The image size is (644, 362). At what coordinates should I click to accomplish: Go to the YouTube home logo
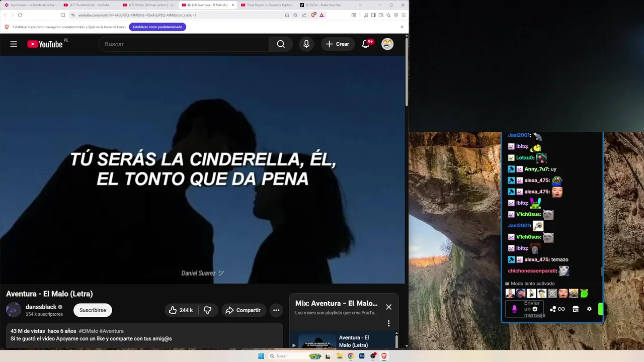pyautogui.click(x=45, y=44)
